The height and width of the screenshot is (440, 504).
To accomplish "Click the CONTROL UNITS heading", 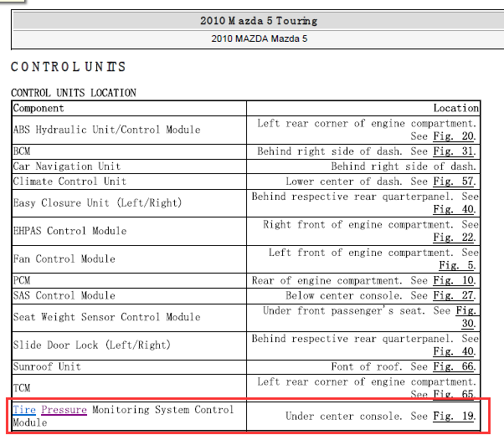I will 68,67.
